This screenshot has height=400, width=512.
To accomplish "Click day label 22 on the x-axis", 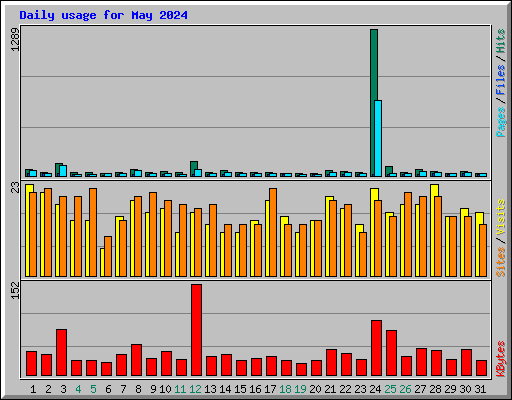I will (345, 389).
